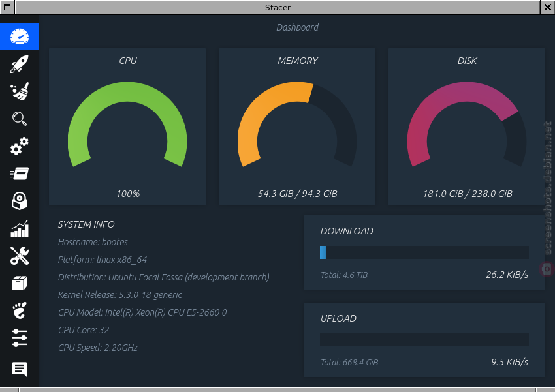555x392 pixels.
Task: Click the CPU Model: Intel Xeon line
Action: [142, 313]
